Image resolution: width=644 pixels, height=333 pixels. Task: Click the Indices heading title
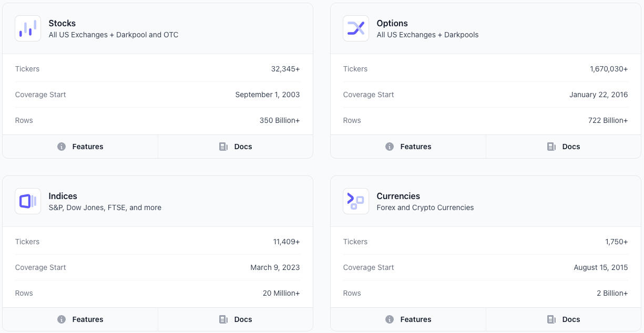tap(63, 196)
